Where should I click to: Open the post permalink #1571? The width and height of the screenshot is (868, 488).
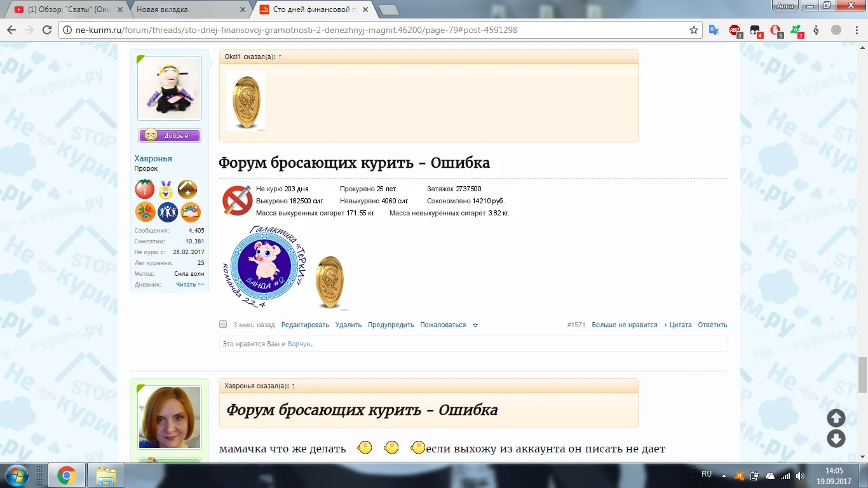[576, 325]
